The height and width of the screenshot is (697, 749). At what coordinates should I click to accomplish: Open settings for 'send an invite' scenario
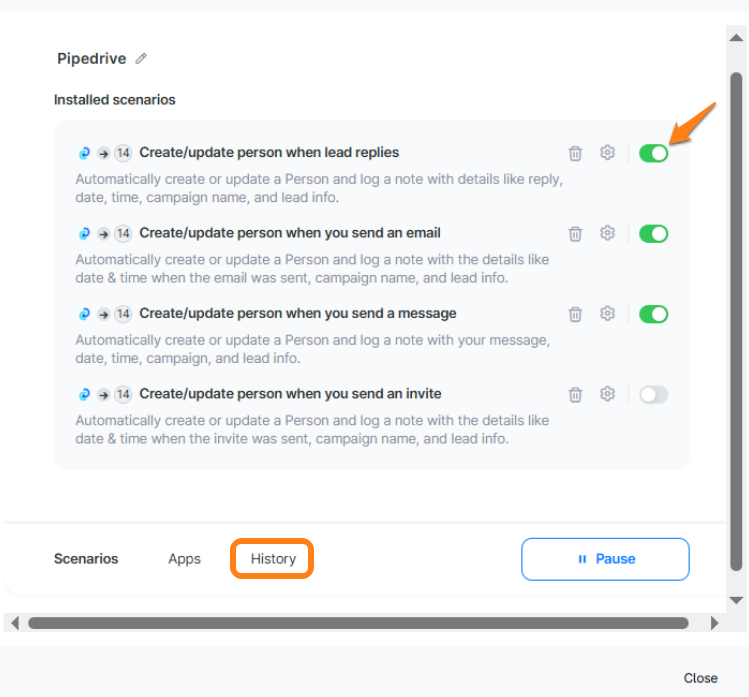pos(607,394)
